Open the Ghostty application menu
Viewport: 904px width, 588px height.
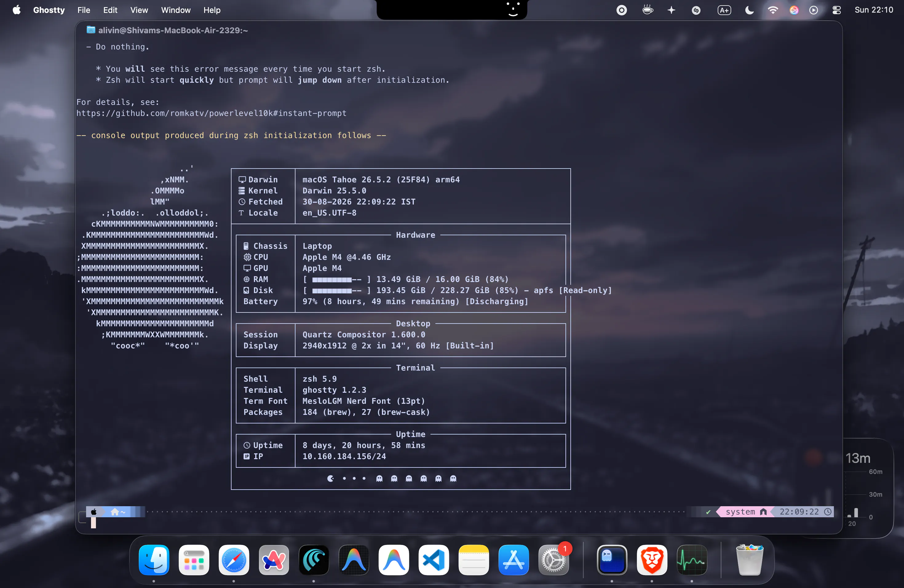click(x=49, y=10)
